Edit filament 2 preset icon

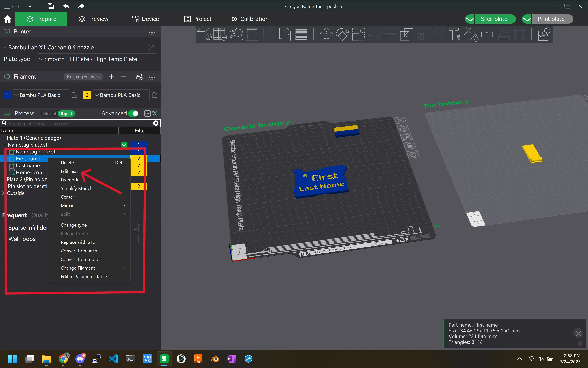pyautogui.click(x=155, y=95)
